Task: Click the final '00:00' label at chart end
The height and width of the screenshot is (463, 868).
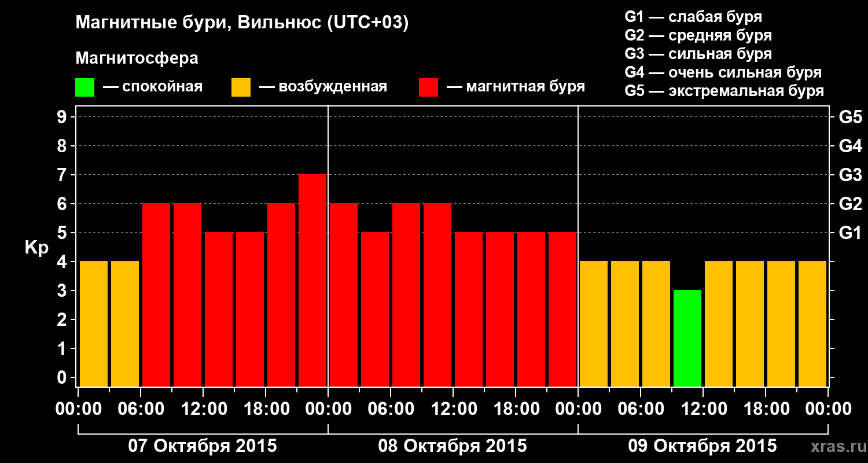Action: 828,409
